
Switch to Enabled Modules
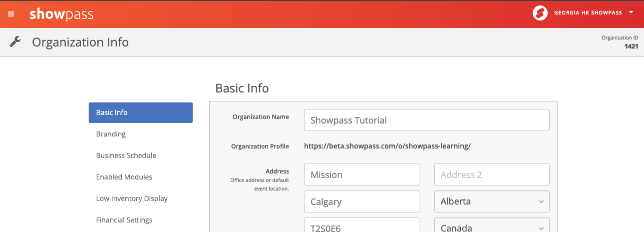tap(124, 177)
